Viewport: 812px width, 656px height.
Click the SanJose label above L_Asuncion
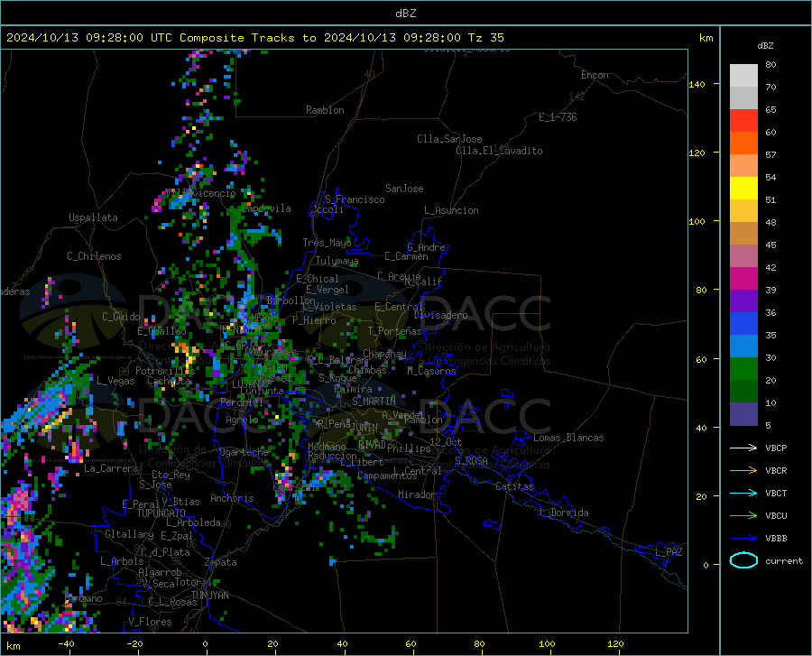coord(404,189)
